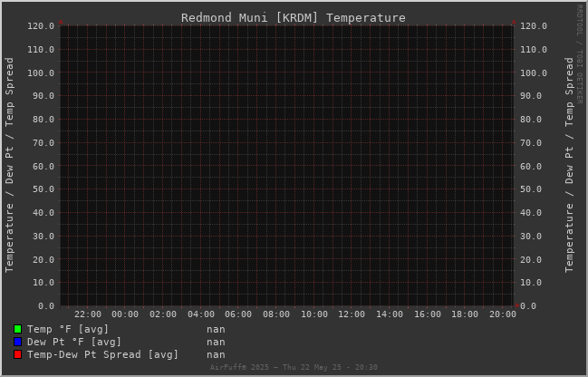Screen dimensions: 588x377
Task: Click the chart title 'Redmond Muni [KRDM] Temperature'
Action: (294, 17)
